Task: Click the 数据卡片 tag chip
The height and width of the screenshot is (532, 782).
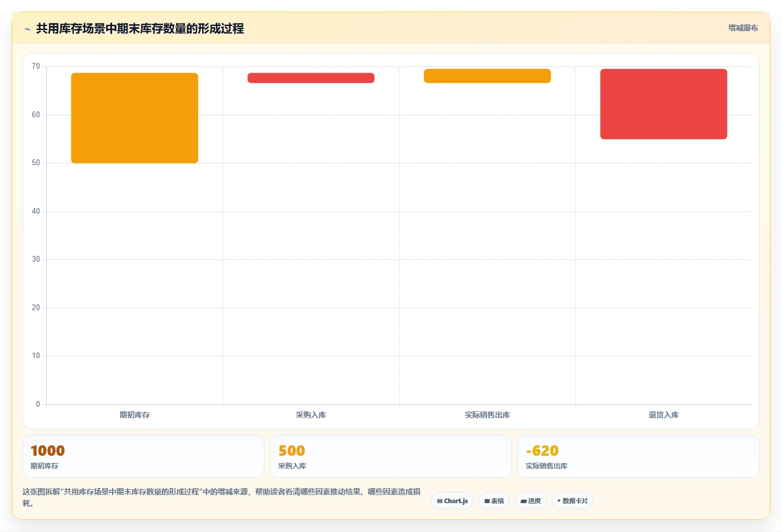Action: click(572, 501)
